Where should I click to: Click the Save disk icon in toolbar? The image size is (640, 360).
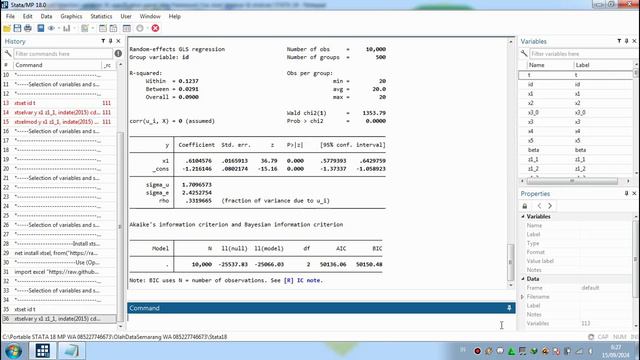pos(17,28)
